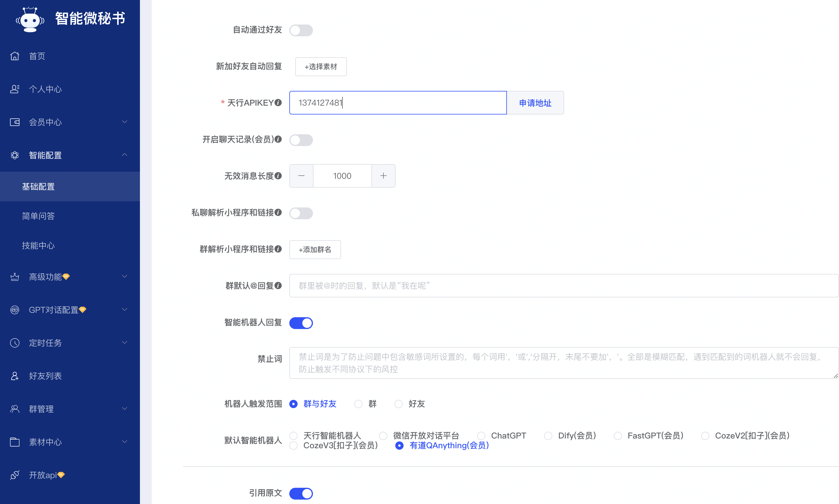Image resolution: width=839 pixels, height=504 pixels.
Task: Click the +选择素材 button
Action: point(321,67)
